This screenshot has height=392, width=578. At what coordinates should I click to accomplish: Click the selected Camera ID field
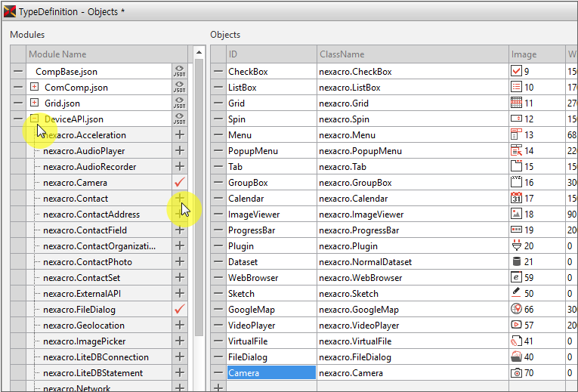click(270, 373)
